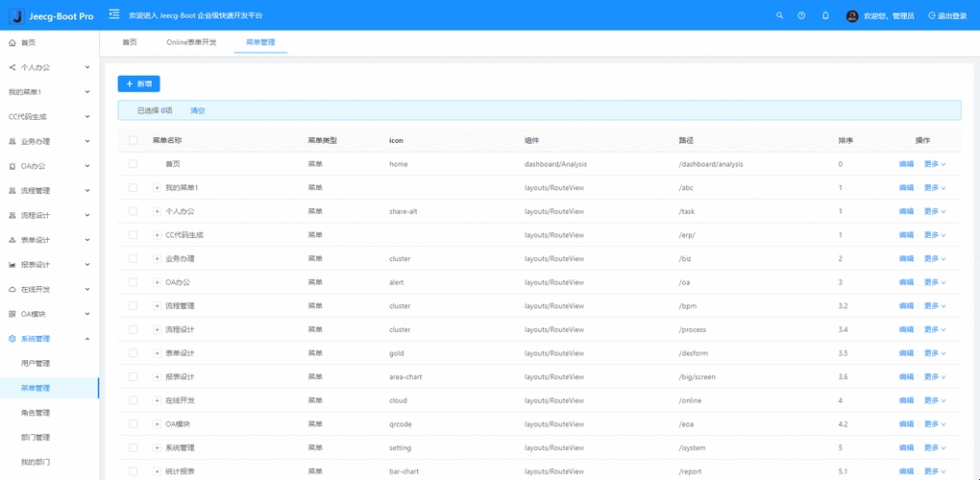Select the 菜单管理 tab

tap(260, 42)
